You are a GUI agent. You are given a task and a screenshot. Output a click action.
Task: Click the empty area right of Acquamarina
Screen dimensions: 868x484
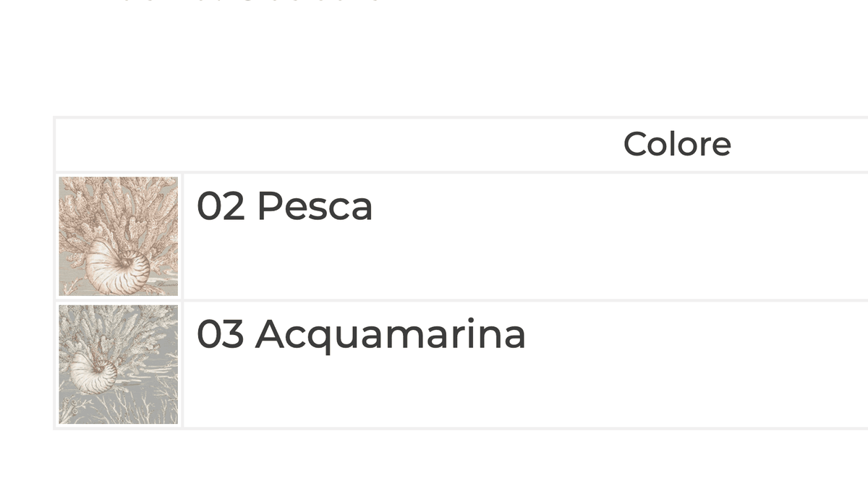click(x=694, y=365)
